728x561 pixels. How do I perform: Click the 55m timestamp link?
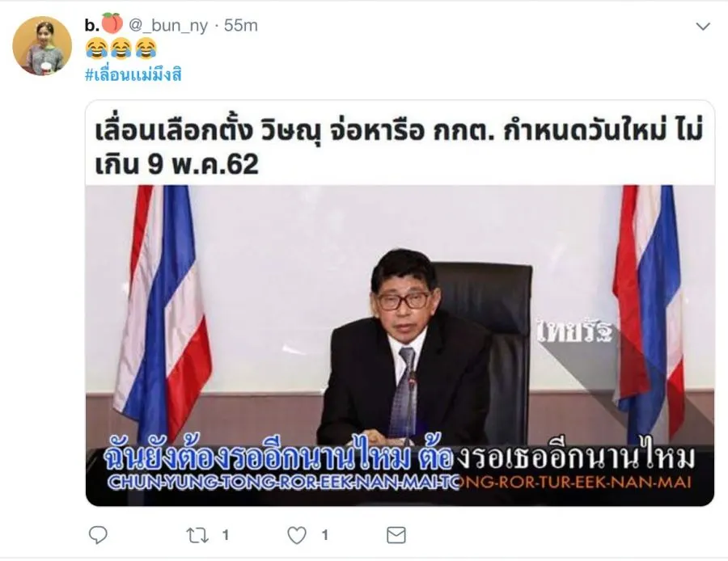tap(240, 25)
